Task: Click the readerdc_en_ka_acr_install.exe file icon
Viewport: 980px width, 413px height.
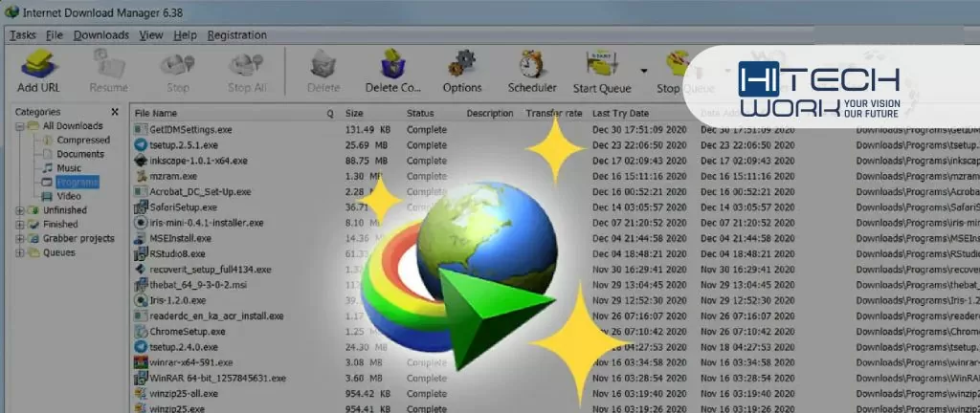Action: (x=141, y=315)
